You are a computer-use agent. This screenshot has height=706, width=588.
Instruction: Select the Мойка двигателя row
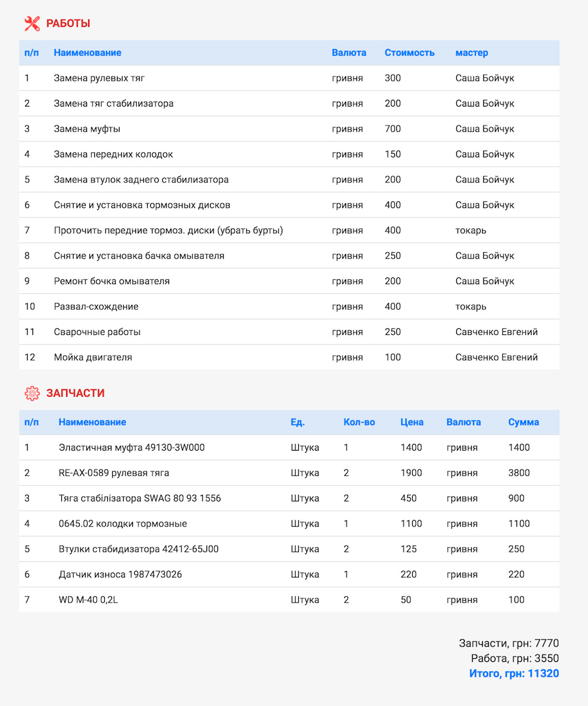pyautogui.click(x=93, y=358)
